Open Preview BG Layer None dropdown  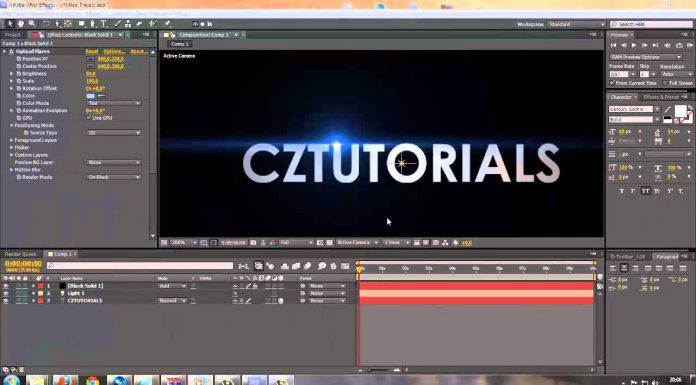tap(114, 163)
